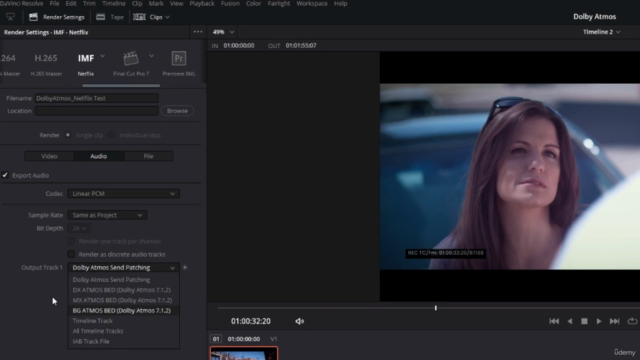Select the Individual clips radio button

click(111, 135)
